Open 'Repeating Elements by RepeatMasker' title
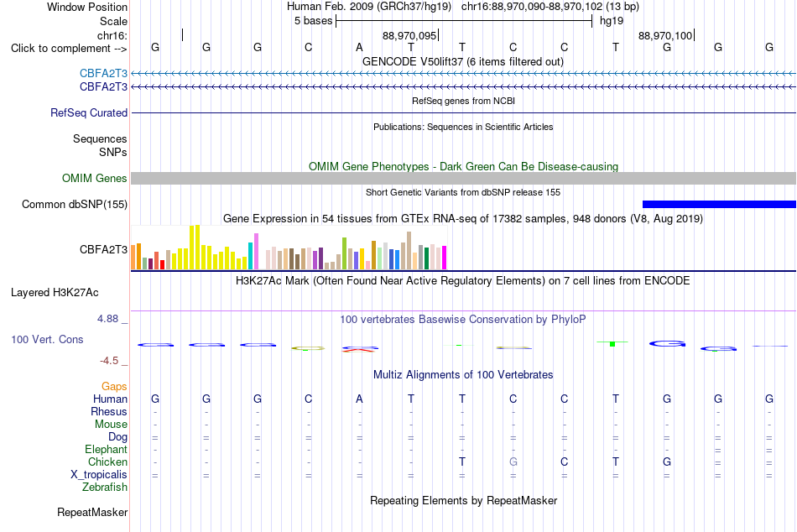Screen dimensions: 797x532 463,500
